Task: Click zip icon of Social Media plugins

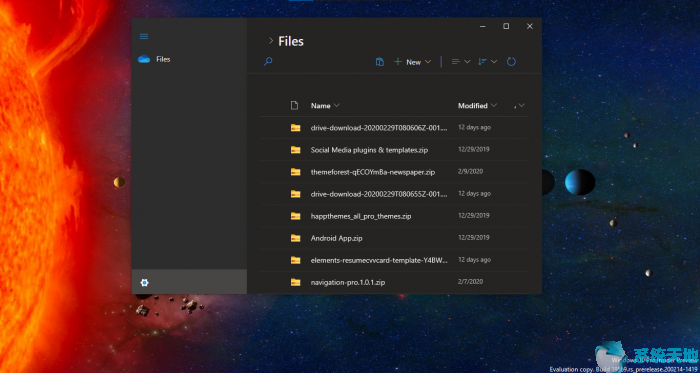Action: [296, 149]
